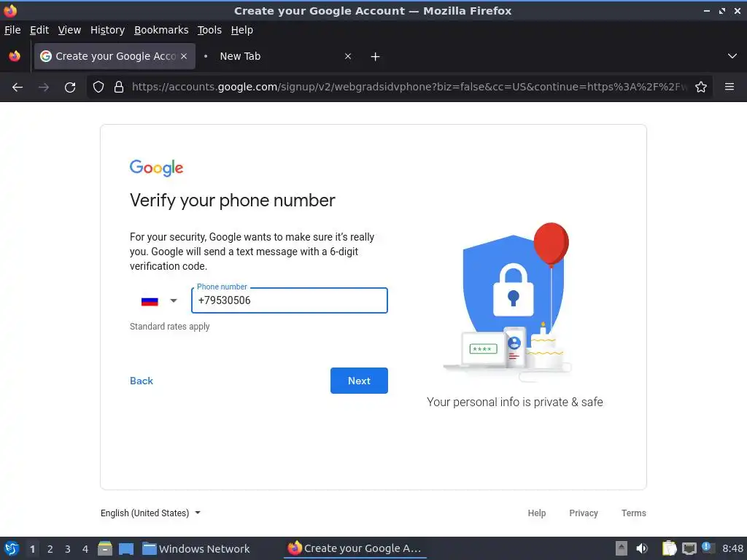Click the show desktop taskbar icon

[x=125, y=548]
